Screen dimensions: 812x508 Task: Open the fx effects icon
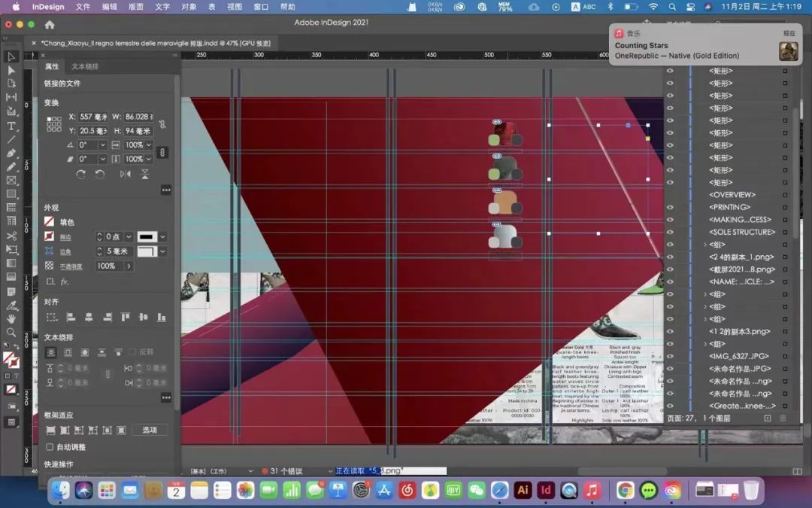tap(65, 281)
